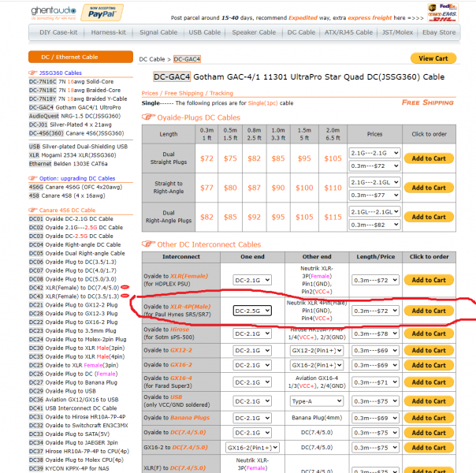Open Ethernet Belden 1303E CAT6a link

coord(69,164)
